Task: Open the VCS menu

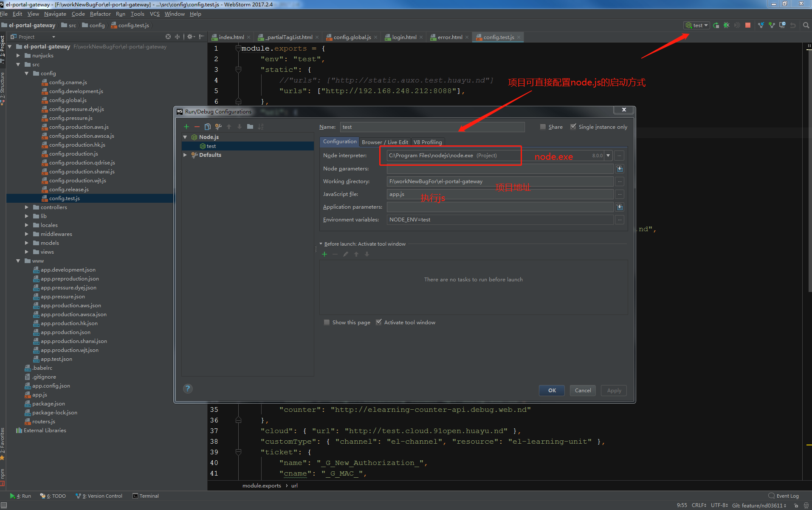Action: pyautogui.click(x=154, y=14)
